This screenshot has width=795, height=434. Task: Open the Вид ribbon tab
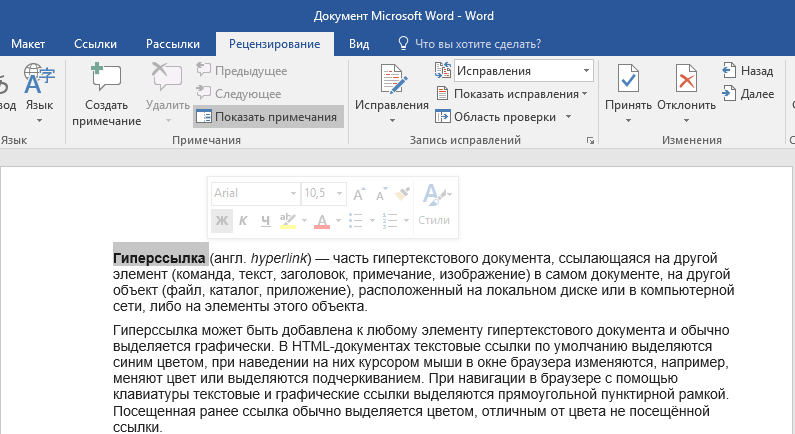[359, 43]
